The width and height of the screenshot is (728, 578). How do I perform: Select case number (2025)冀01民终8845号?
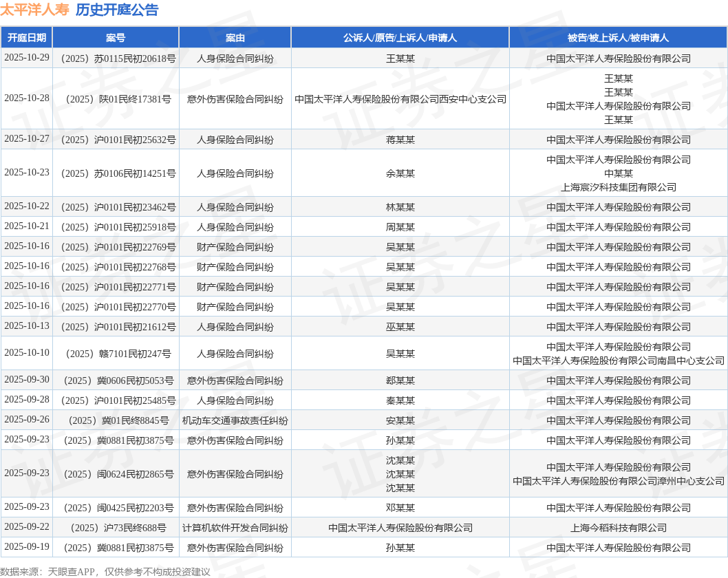tap(118, 420)
